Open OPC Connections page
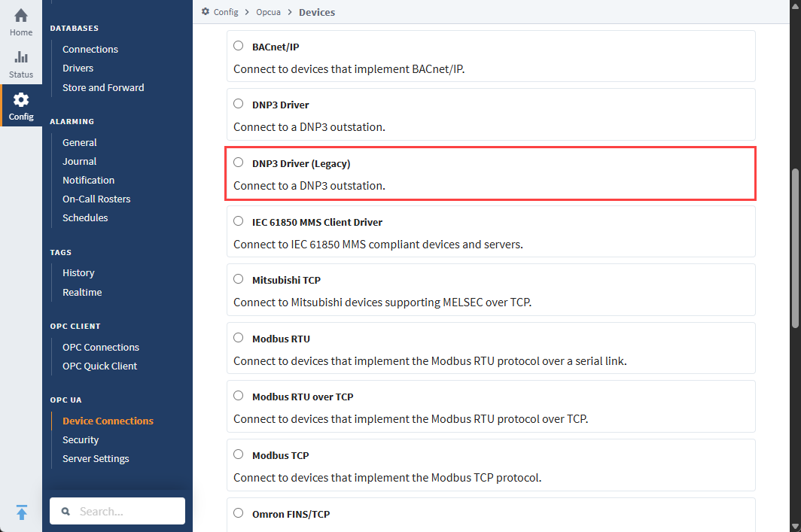Screen dimensions: 801x532 coord(101,347)
